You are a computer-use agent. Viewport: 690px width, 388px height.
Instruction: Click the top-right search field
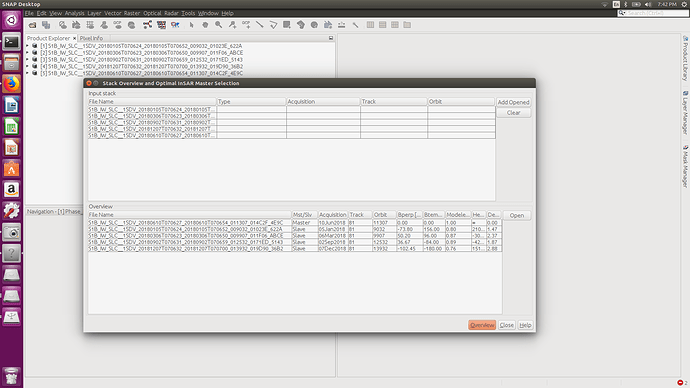point(653,13)
